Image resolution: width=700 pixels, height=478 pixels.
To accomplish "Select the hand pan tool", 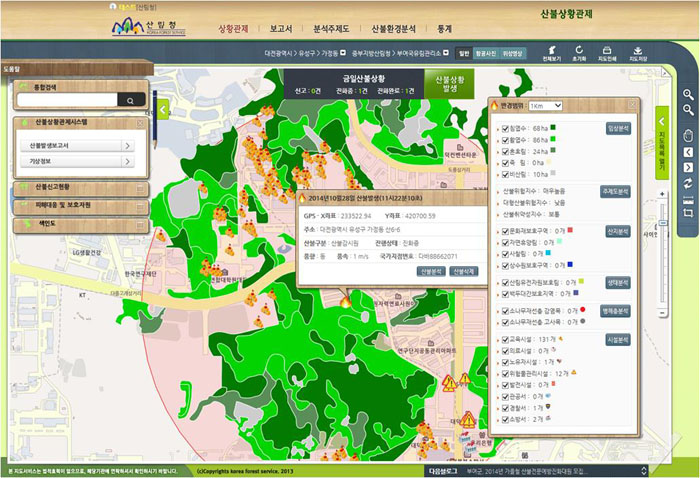I will coord(688,135).
